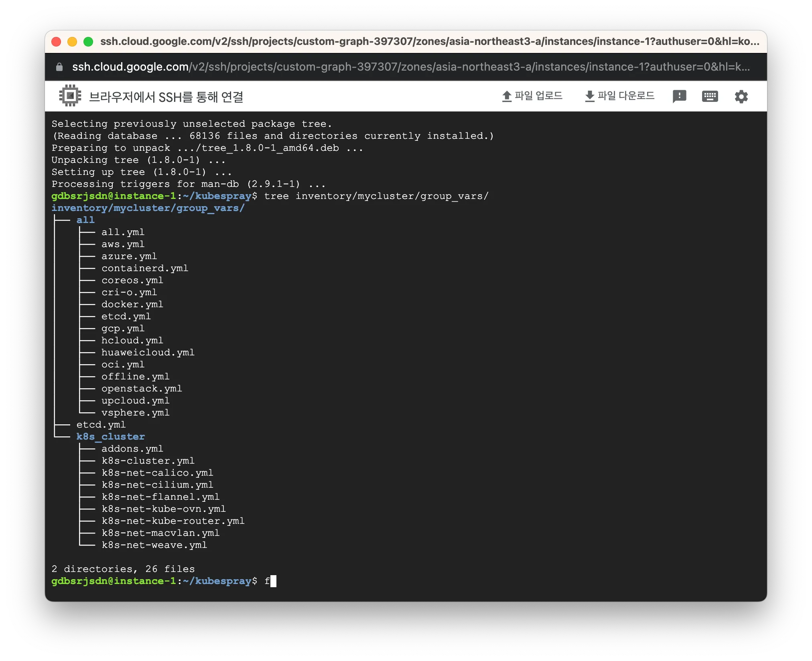Click the terminal prompt cursor after 'f'

pyautogui.click(x=273, y=581)
